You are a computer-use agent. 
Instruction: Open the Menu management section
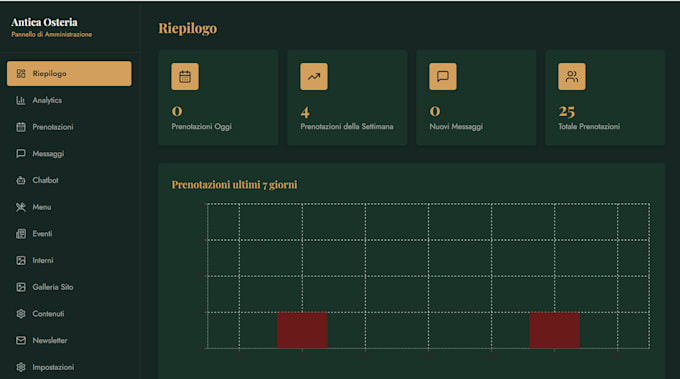[x=69, y=207]
